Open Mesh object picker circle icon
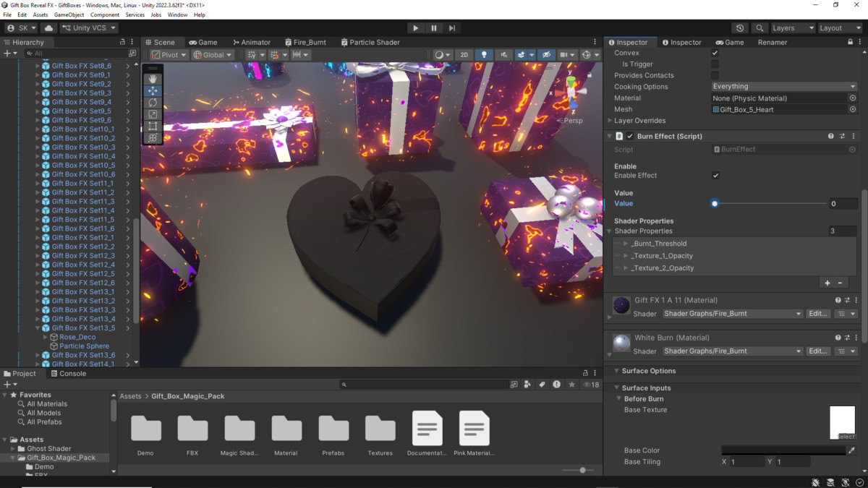The width and height of the screenshot is (868, 488). pyautogui.click(x=853, y=110)
